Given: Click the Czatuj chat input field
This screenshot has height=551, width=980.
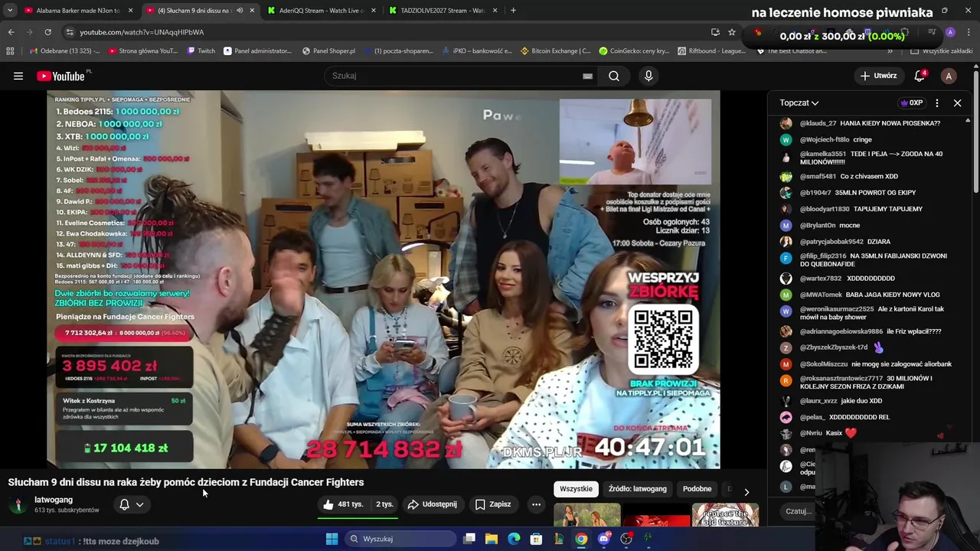Looking at the screenshot, I should coord(799,511).
